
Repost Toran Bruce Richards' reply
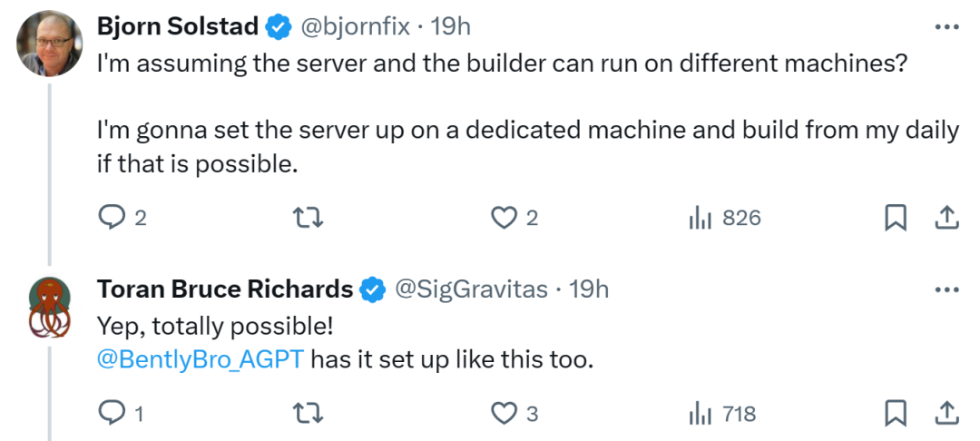[x=309, y=414]
